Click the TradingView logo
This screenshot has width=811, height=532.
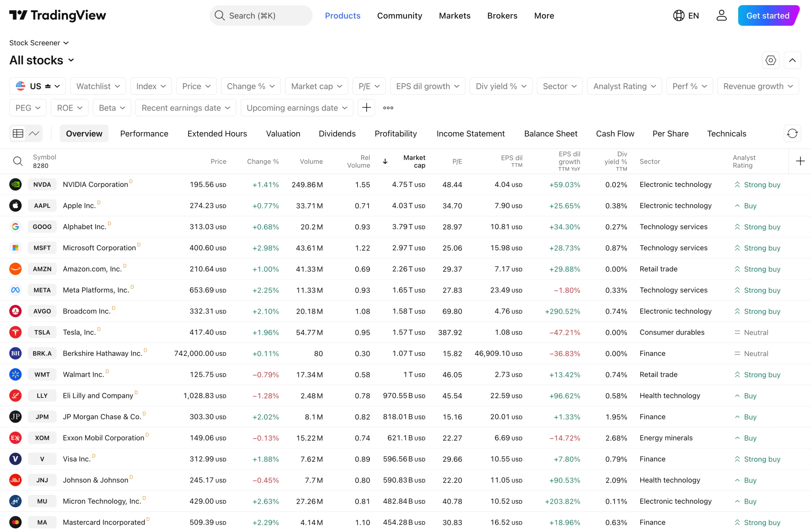point(57,15)
